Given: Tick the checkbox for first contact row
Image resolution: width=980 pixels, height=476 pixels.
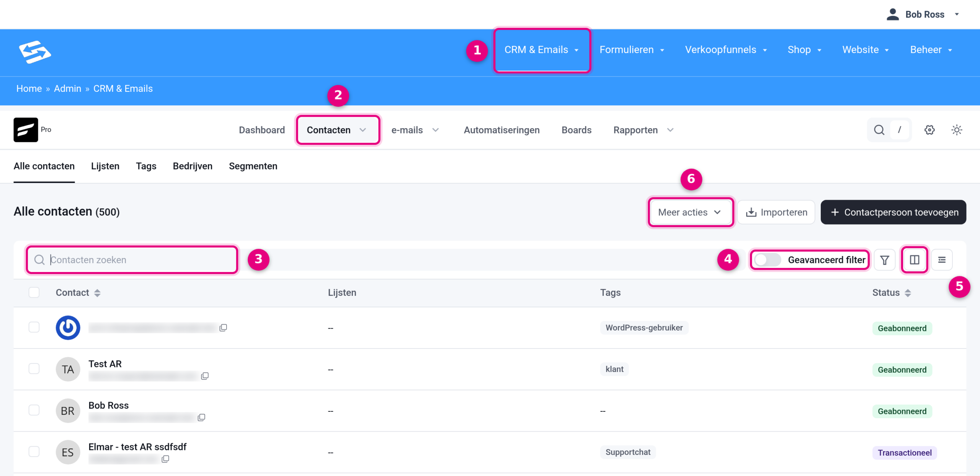Looking at the screenshot, I should click(34, 327).
